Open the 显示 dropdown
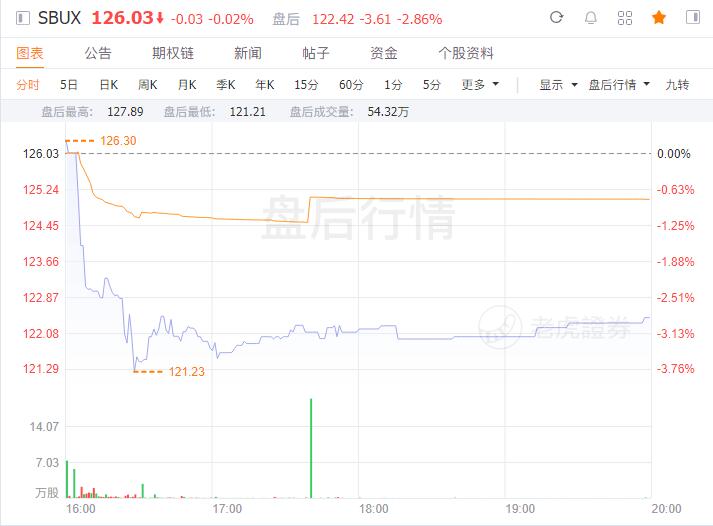Screen dimensions: 713x526 558,85
